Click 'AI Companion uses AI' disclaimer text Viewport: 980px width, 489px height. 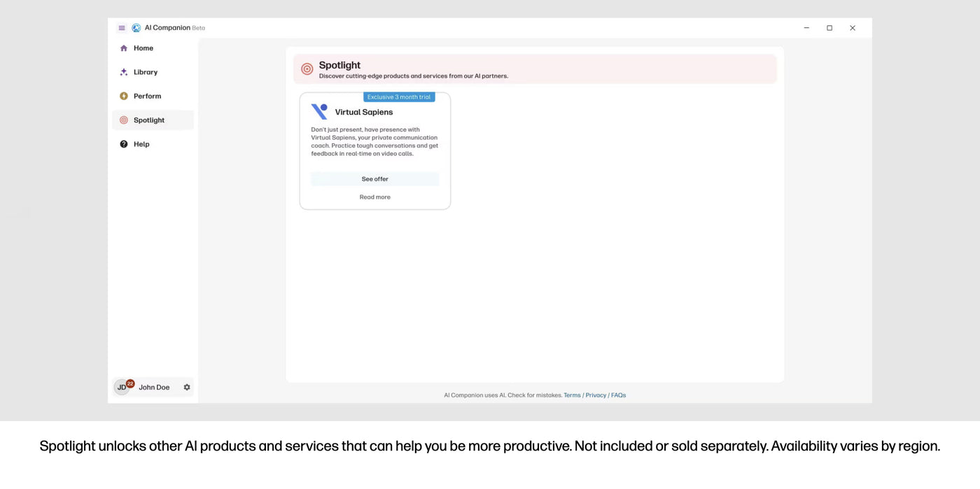[503, 395]
